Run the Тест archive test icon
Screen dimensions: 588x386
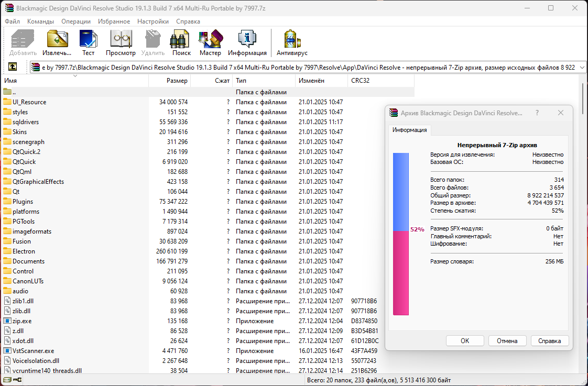(x=89, y=39)
